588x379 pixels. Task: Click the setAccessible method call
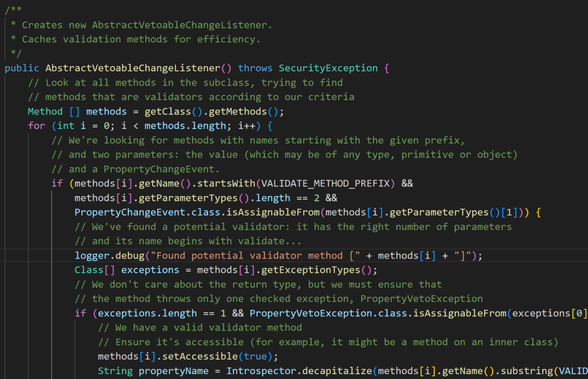click(200, 356)
